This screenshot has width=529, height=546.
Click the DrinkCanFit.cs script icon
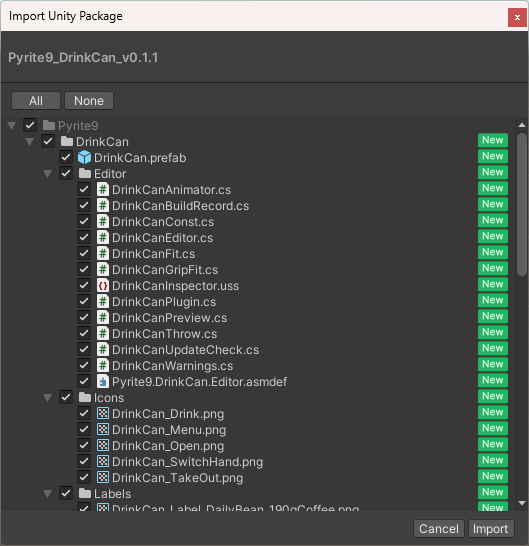pyautogui.click(x=102, y=254)
